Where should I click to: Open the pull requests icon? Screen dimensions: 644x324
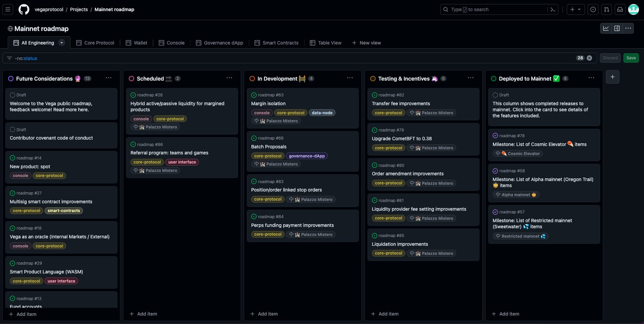607,9
